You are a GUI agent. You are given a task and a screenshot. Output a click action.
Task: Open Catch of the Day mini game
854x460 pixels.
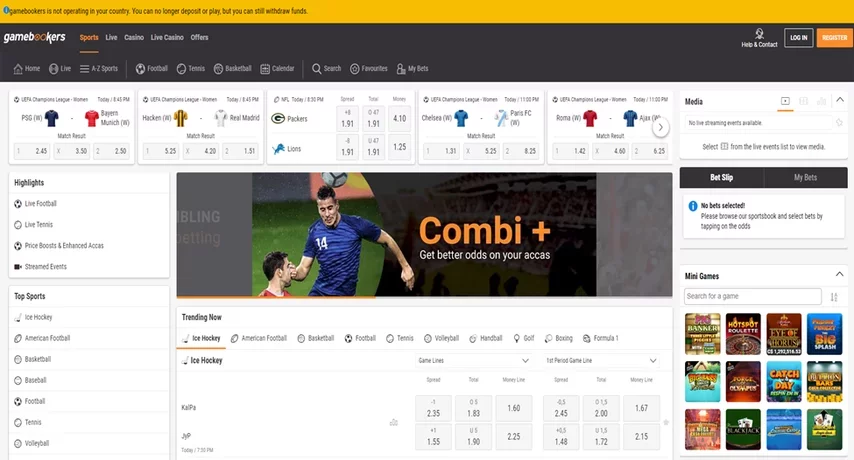pos(784,382)
